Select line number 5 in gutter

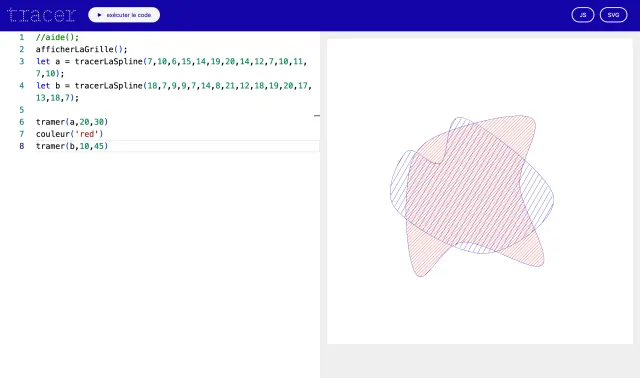coord(22,110)
